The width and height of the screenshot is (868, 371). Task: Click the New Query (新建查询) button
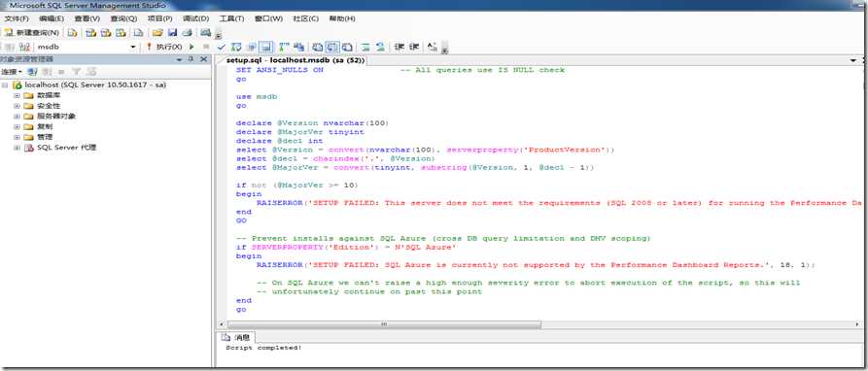(31, 33)
